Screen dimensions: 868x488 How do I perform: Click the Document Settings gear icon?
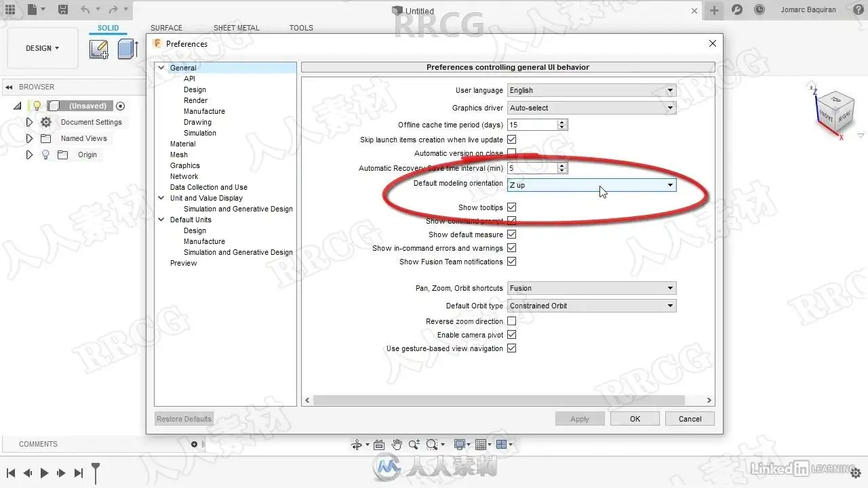coord(46,122)
